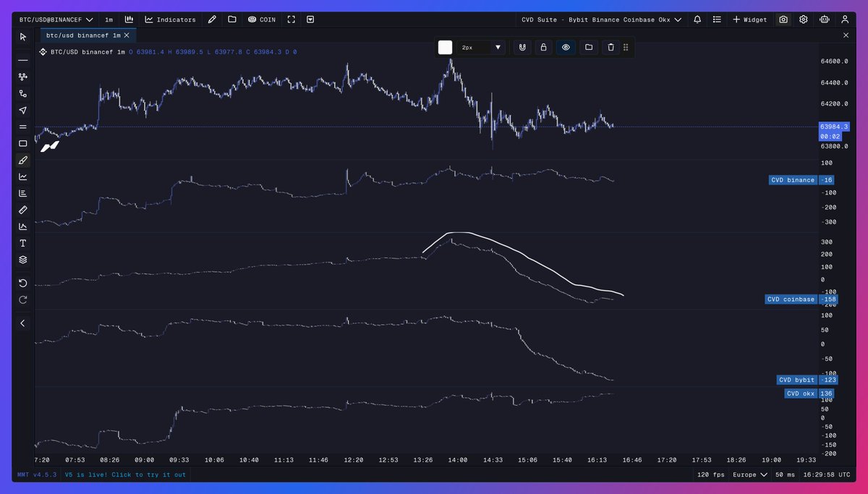868x494 pixels.
Task: Open the notifications bell
Action: (x=697, y=20)
